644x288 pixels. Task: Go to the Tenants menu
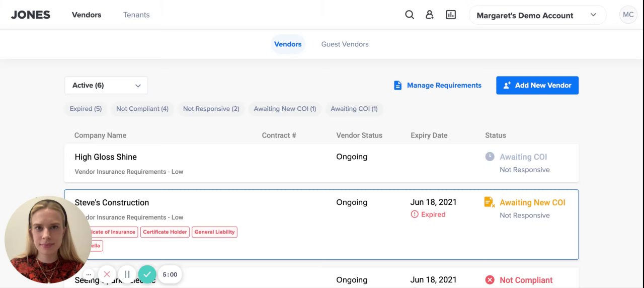click(136, 15)
